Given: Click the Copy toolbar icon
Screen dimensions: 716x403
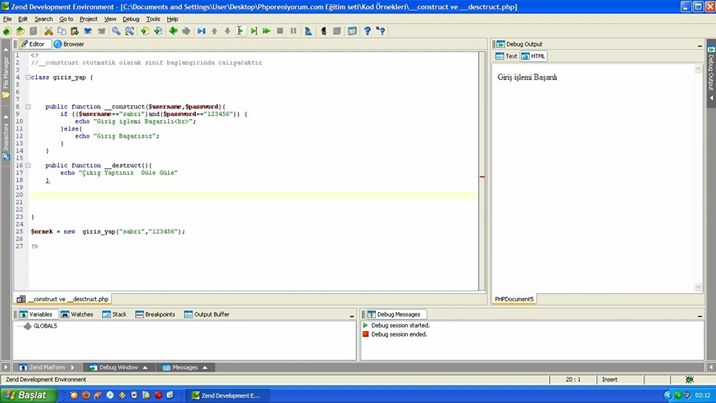Looking at the screenshot, I should pyautogui.click(x=62, y=31).
